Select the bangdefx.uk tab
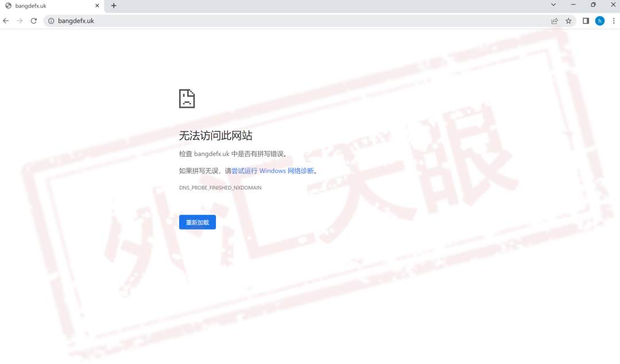 52,6
